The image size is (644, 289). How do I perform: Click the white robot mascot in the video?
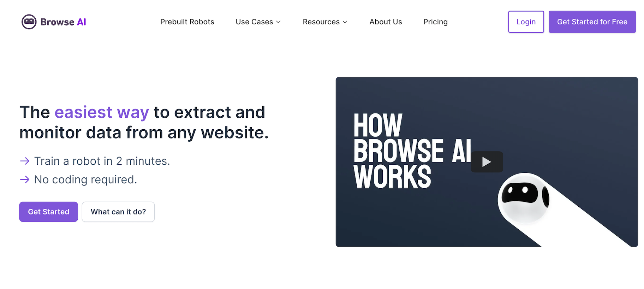pyautogui.click(x=524, y=198)
